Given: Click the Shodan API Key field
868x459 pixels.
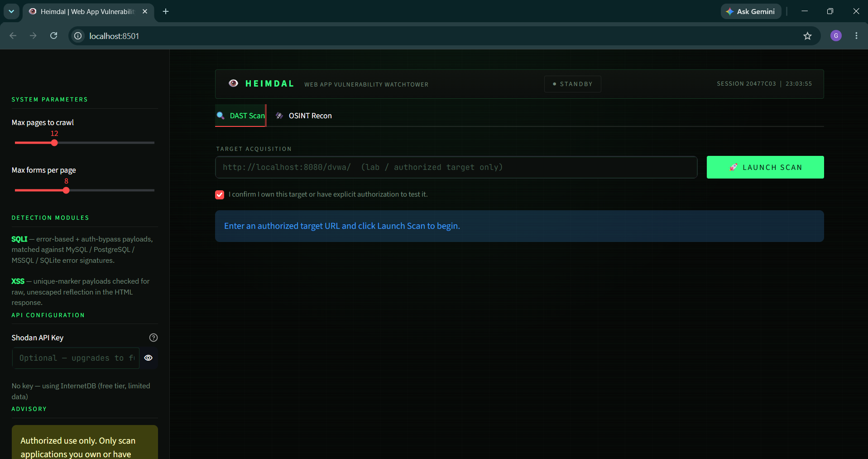Looking at the screenshot, I should pos(76,358).
